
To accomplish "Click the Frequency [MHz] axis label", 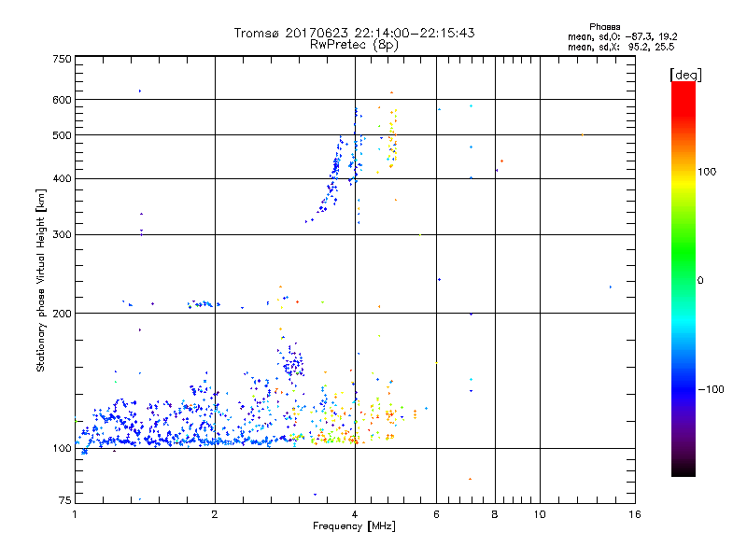I will coord(354,527).
